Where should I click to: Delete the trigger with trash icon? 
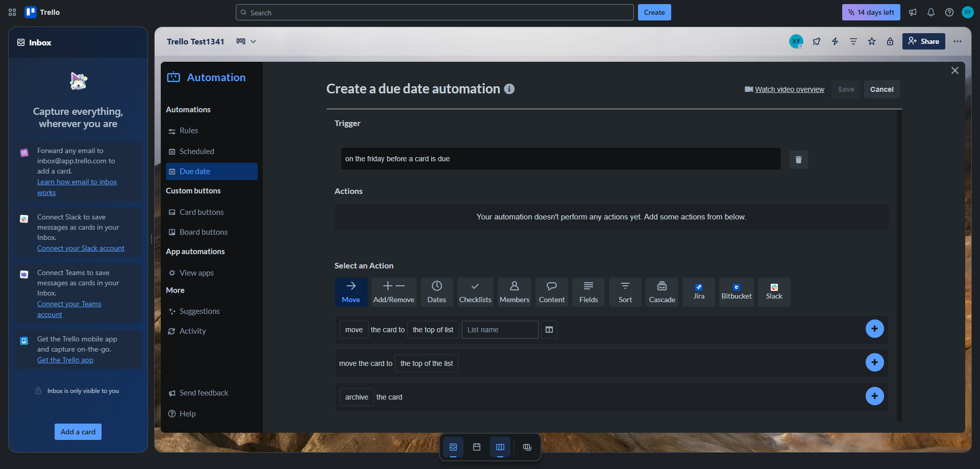(x=799, y=160)
